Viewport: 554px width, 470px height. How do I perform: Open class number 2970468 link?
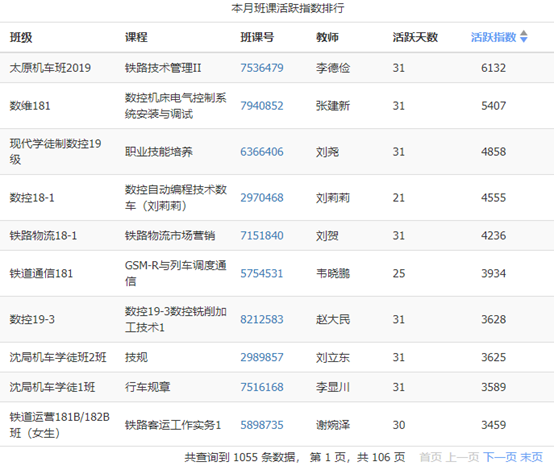(262, 198)
